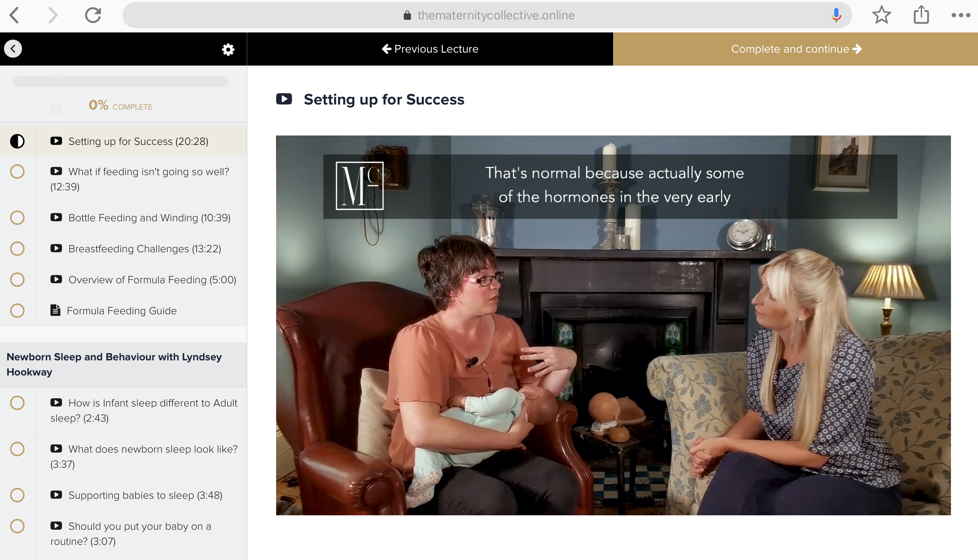This screenshot has width=978, height=560.
Task: Click the page title Setting up for Success
Action: [x=384, y=99]
